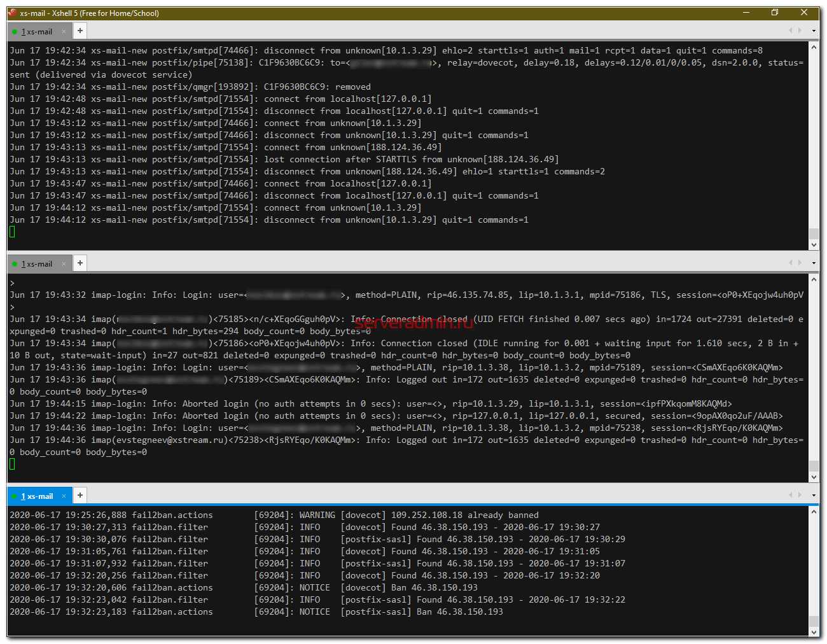
Task: Add a new tab in the middle pane
Action: tap(80, 263)
